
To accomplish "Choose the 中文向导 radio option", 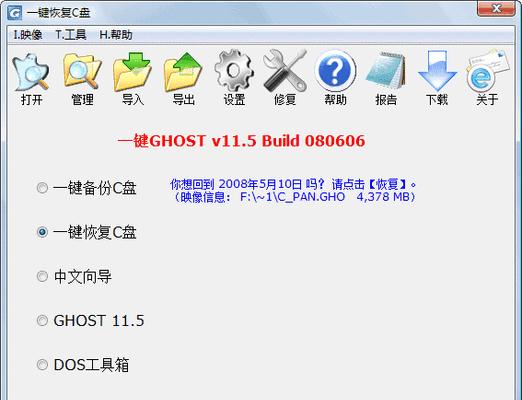I will pyautogui.click(x=42, y=276).
